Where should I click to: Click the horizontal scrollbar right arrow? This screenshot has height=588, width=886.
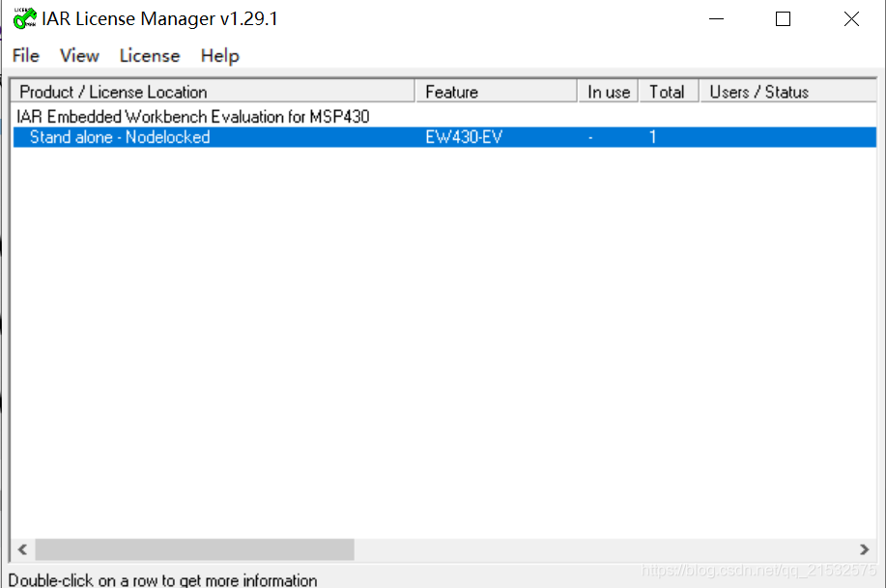pyautogui.click(x=864, y=549)
